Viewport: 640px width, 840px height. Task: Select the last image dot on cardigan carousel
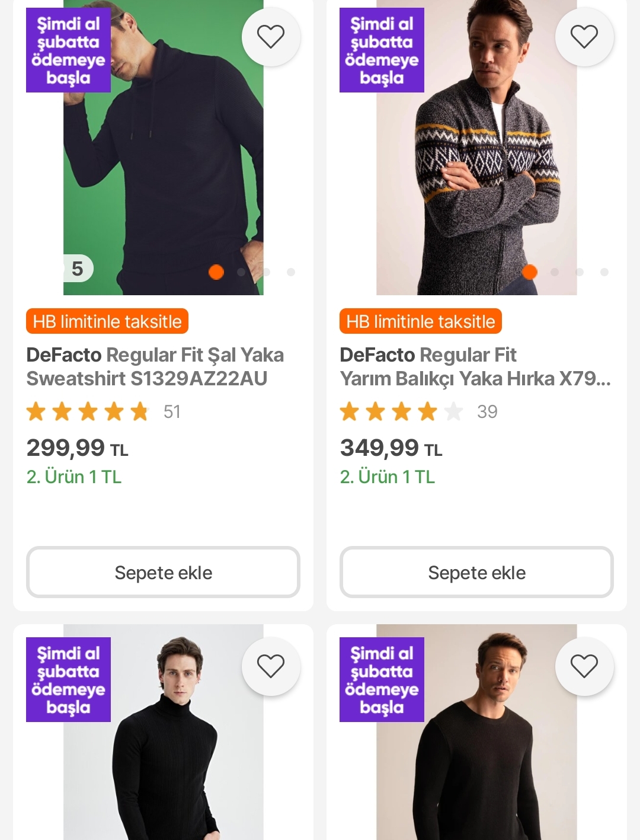[604, 272]
